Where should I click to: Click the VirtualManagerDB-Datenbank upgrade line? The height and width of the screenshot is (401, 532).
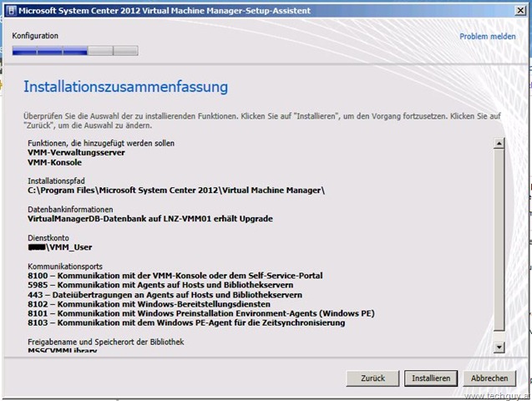coord(150,219)
